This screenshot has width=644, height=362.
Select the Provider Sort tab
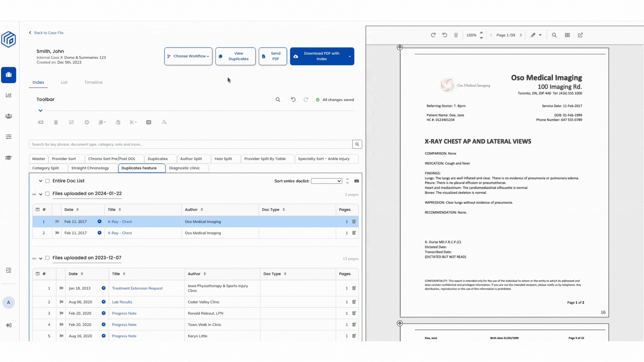64,159
